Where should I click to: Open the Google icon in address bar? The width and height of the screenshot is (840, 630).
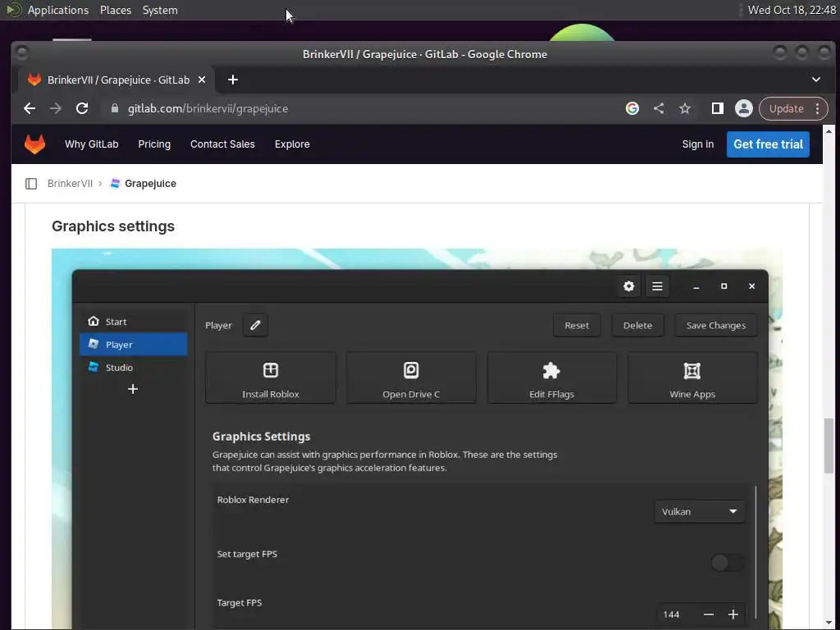pos(632,109)
